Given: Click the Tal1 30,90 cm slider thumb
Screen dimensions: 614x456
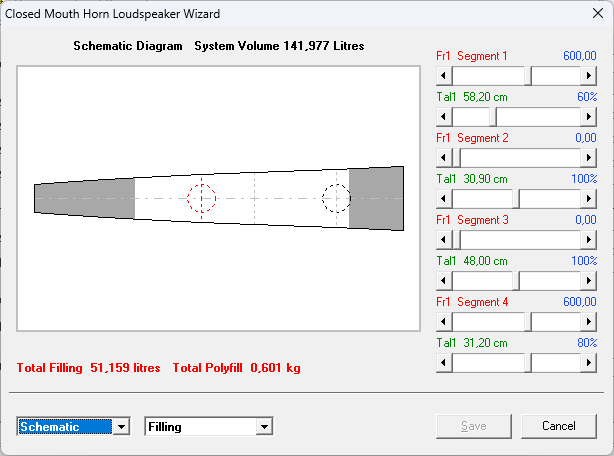Looking at the screenshot, I should pos(516,199).
